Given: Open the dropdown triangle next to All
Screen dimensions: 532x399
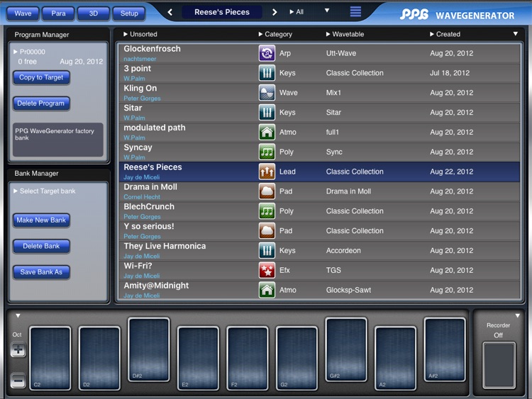Looking at the screenshot, I should [x=327, y=11].
